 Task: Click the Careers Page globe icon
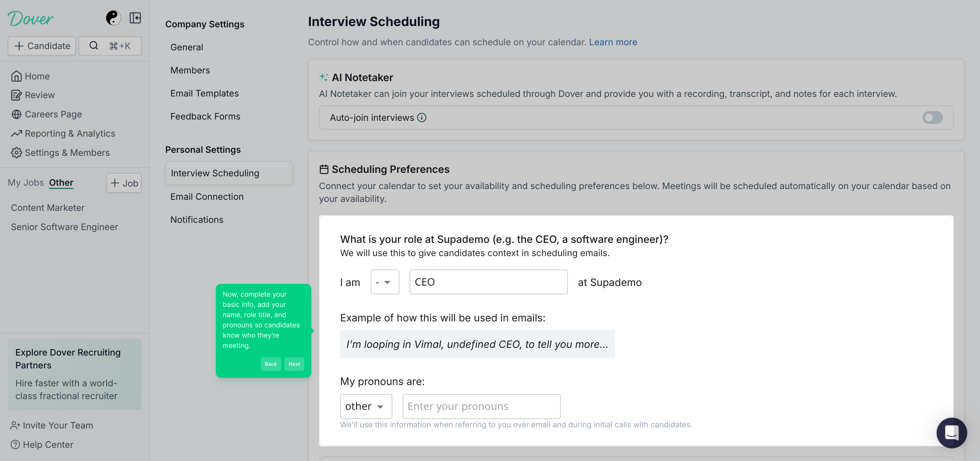16,114
